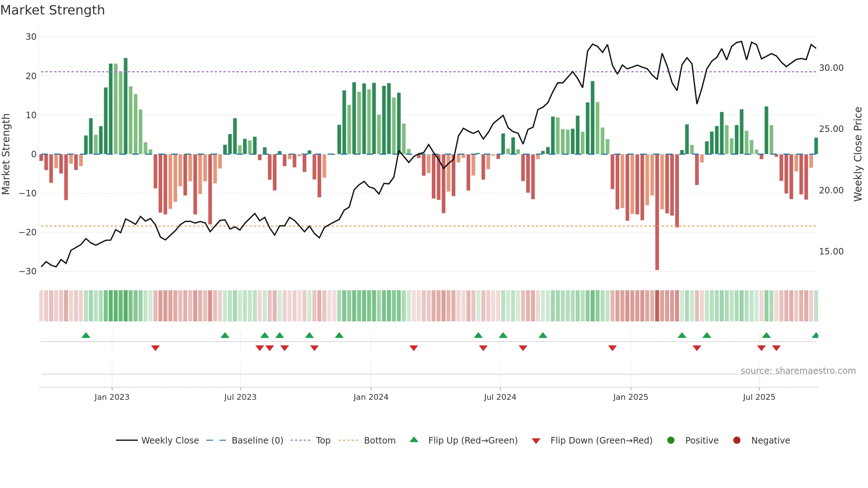Click the Positive green dot legend icon

click(x=671, y=440)
